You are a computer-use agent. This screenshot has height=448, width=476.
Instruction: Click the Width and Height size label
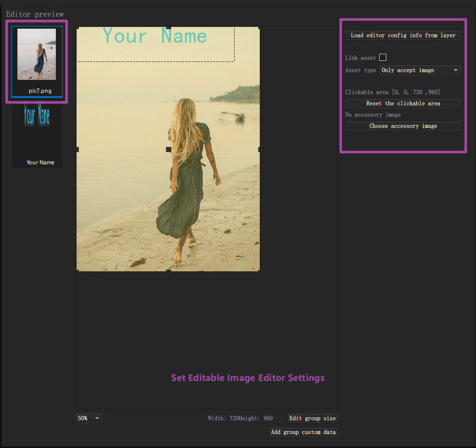pos(240,418)
